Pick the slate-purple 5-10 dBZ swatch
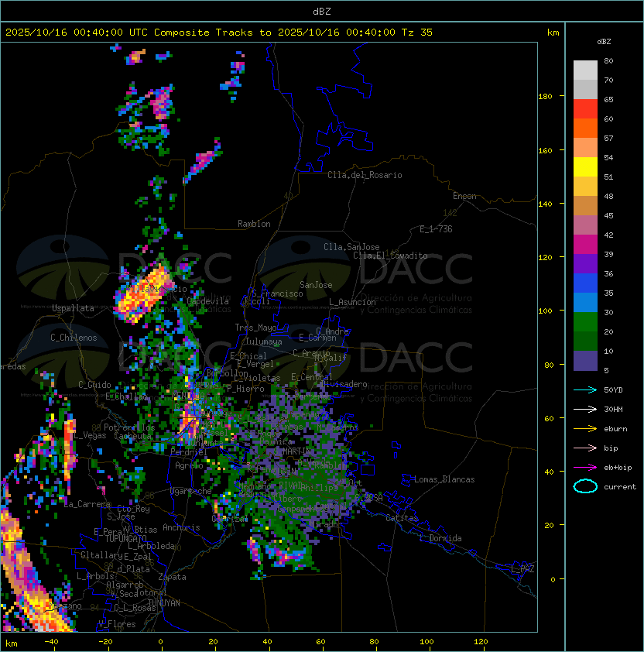644x652 pixels. (585, 361)
